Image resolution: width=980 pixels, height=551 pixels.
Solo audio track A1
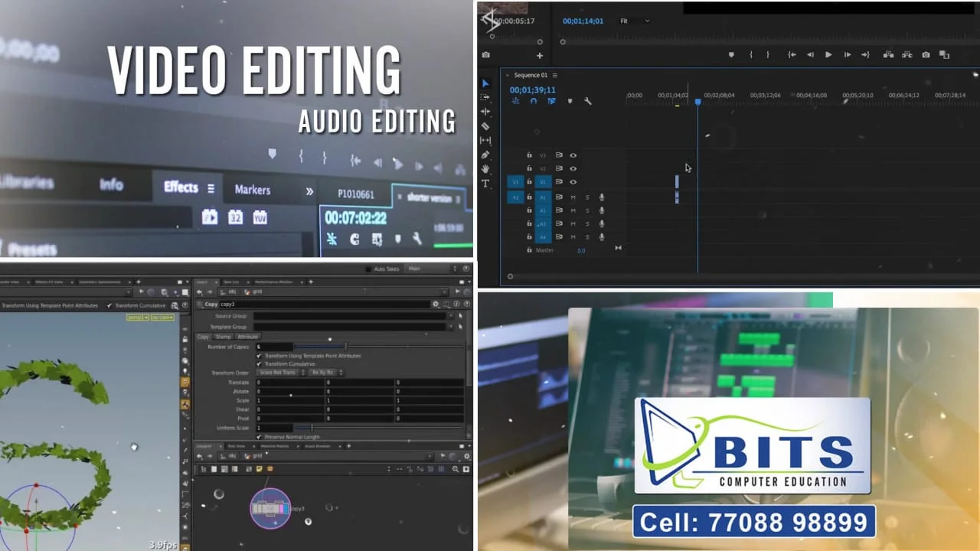tap(587, 197)
